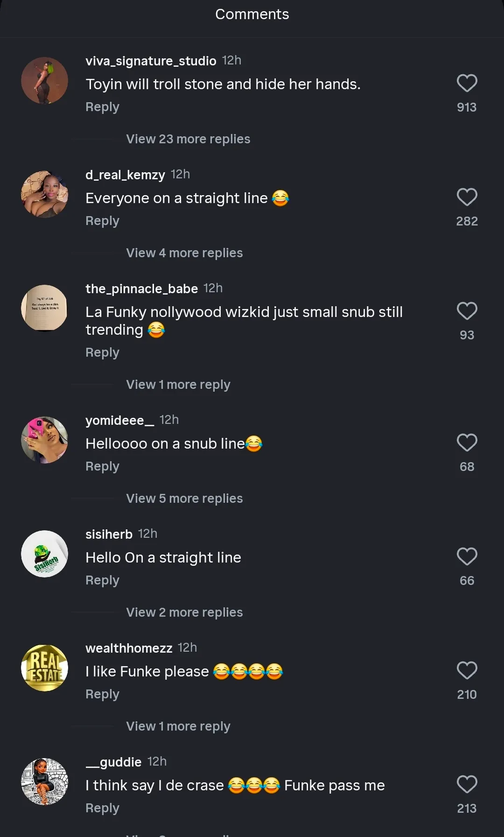
Task: Open wealthhomezz's Real Estate avatar
Action: pyautogui.click(x=44, y=668)
